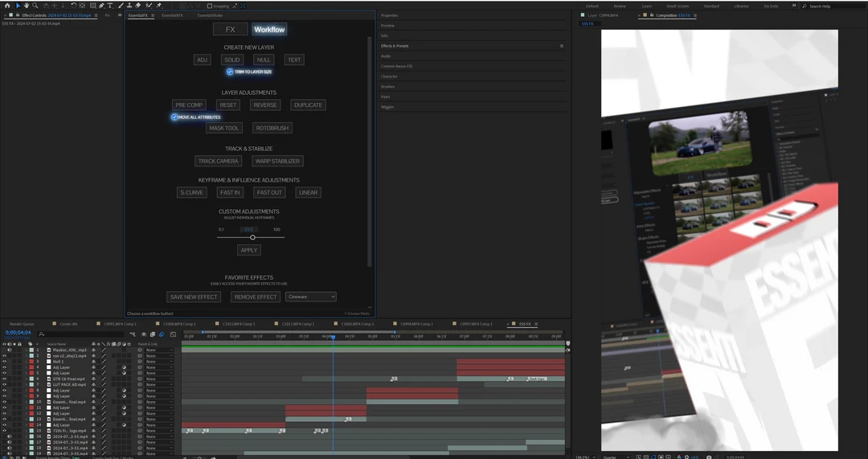Screen dimensions: 868x459
Task: Open Parent & Link dropdown for layer 1
Action: (159, 350)
